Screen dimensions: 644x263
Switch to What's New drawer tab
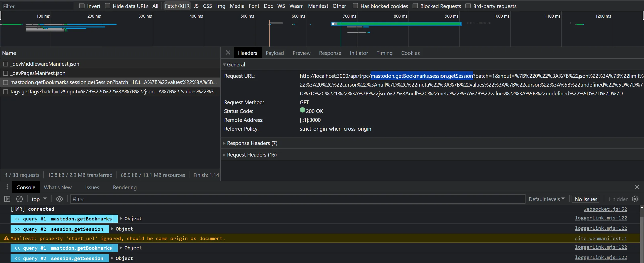pyautogui.click(x=58, y=187)
